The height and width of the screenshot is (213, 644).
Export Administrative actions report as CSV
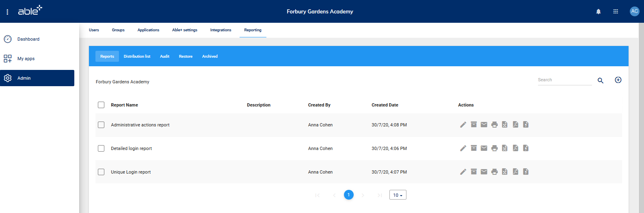coord(526,125)
